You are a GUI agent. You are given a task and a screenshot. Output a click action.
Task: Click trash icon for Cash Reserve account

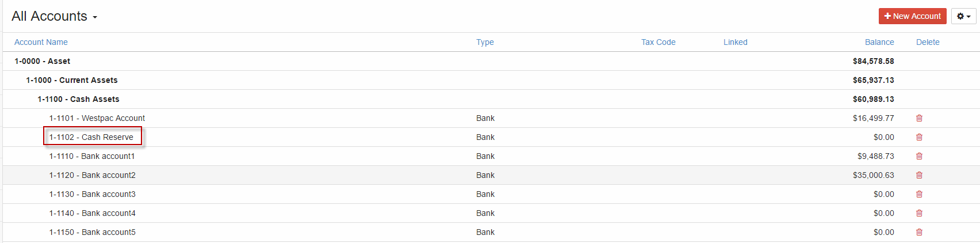point(919,137)
